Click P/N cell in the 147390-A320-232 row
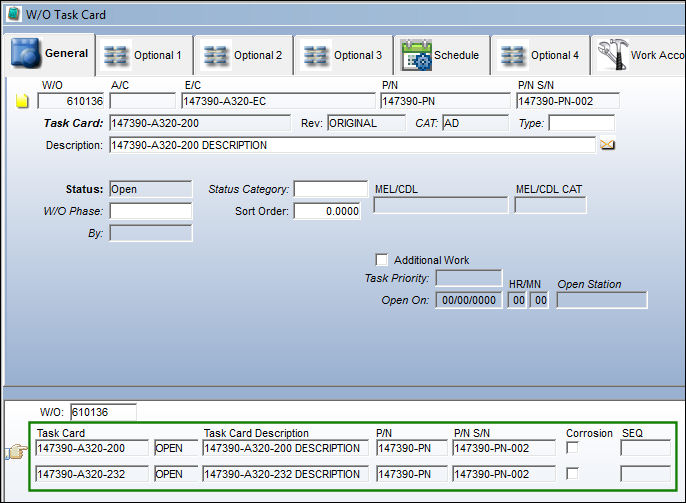The image size is (686, 503). coord(412,474)
